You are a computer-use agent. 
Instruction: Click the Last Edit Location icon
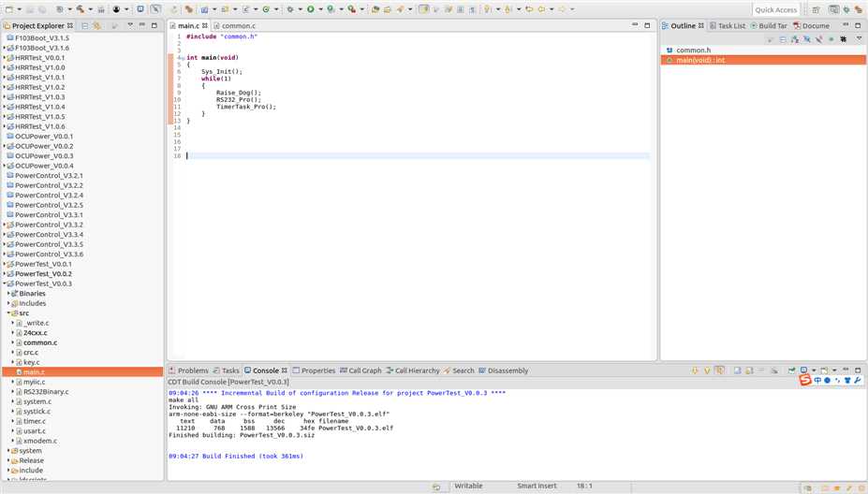[x=529, y=9]
